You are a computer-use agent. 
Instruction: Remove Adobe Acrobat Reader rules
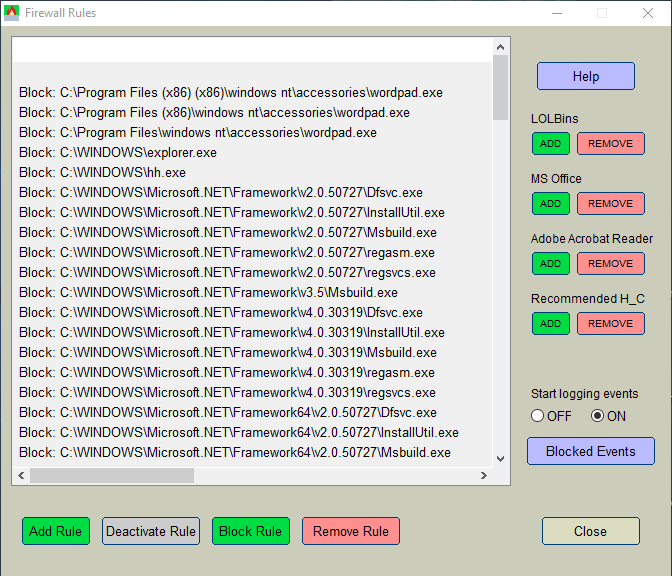pos(610,264)
